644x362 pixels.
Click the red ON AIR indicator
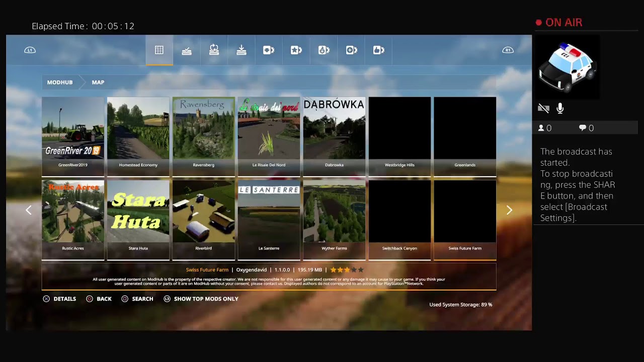point(559,23)
